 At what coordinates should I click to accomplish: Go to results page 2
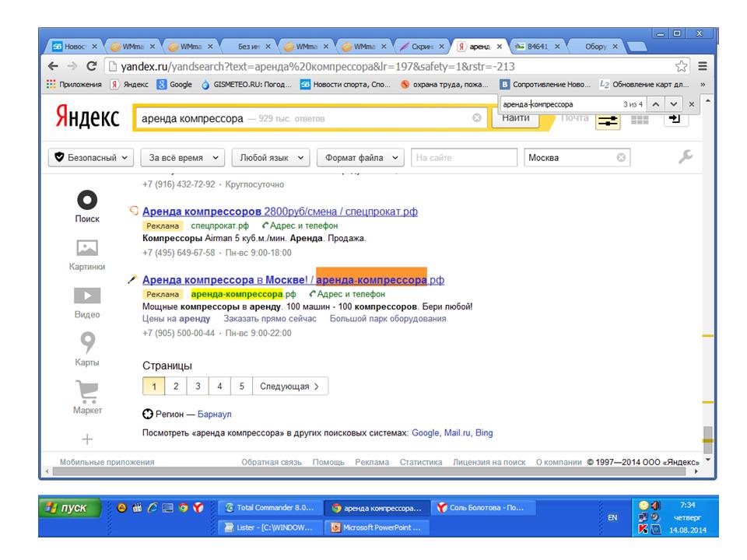[x=176, y=387]
